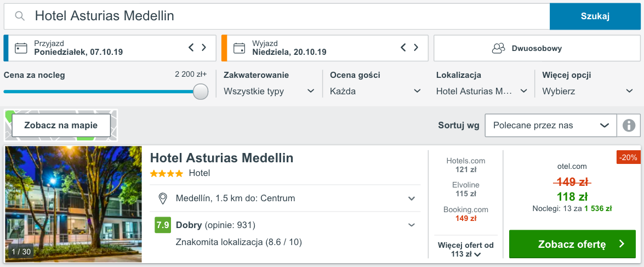Screen dimensions: 644x267
Task: Go to previous check-in date arrow
Action: [191, 48]
